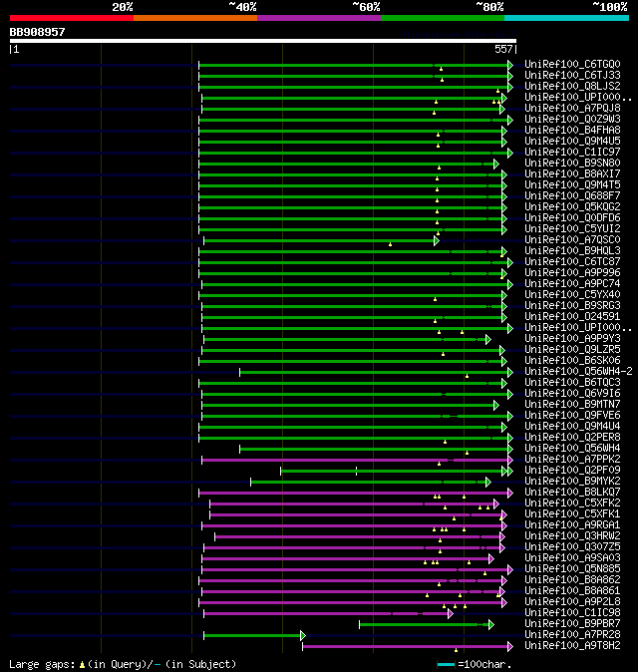Image resolution: width=638 pixels, height=672 pixels.
Task: Click the UniRef100_Q56WH4 label
Action: pyautogui.click(x=572, y=449)
